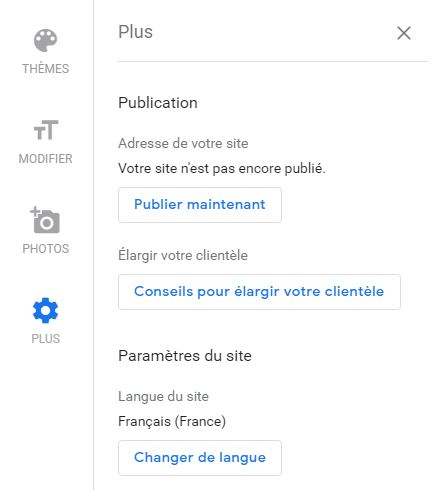Publish the site with Publier maintenant
The image size is (447, 490).
200,205
